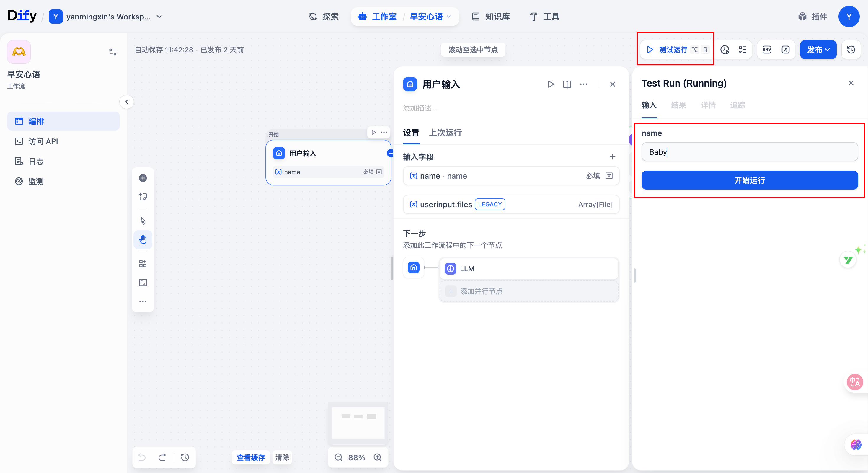Select the pointer mode tool

coord(143,221)
